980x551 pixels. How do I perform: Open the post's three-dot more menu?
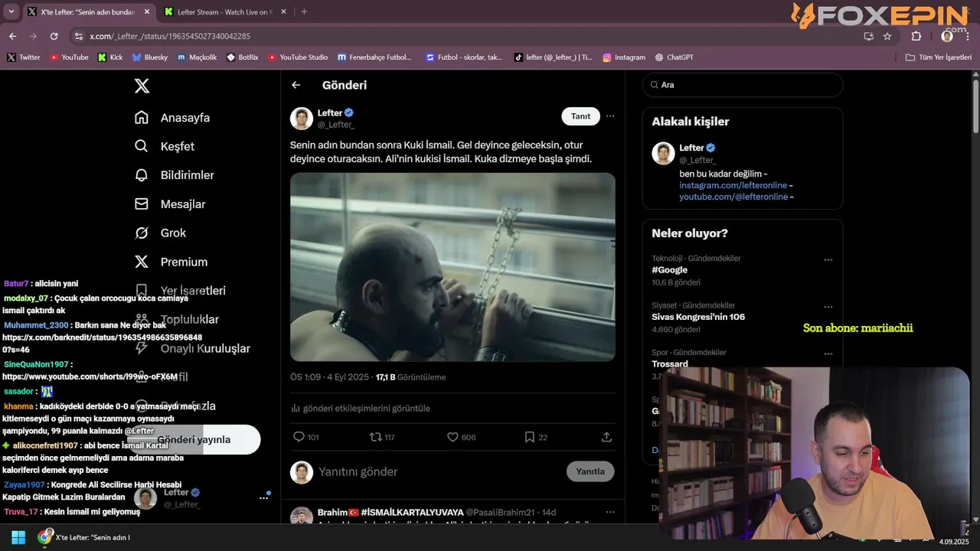[x=610, y=116]
